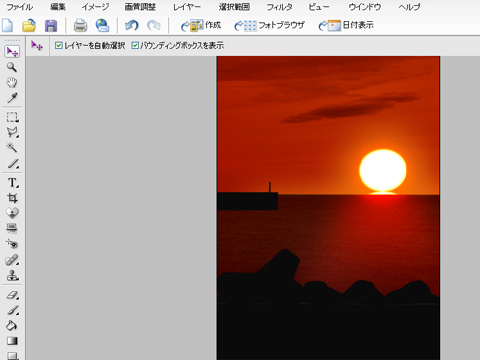Select the Eraser tool
Image resolution: width=480 pixels, height=360 pixels.
pyautogui.click(x=12, y=295)
